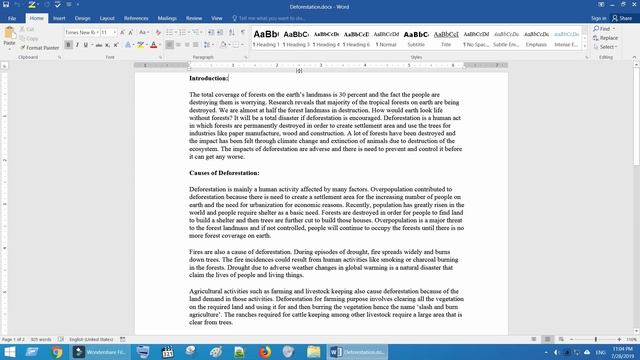Viewport: 640px width, 360px height.
Task: Toggle Bold formatting
Action: [68, 45]
